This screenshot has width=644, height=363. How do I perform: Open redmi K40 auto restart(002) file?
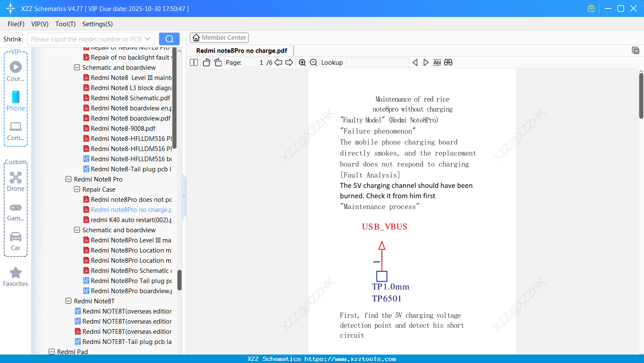(x=127, y=220)
